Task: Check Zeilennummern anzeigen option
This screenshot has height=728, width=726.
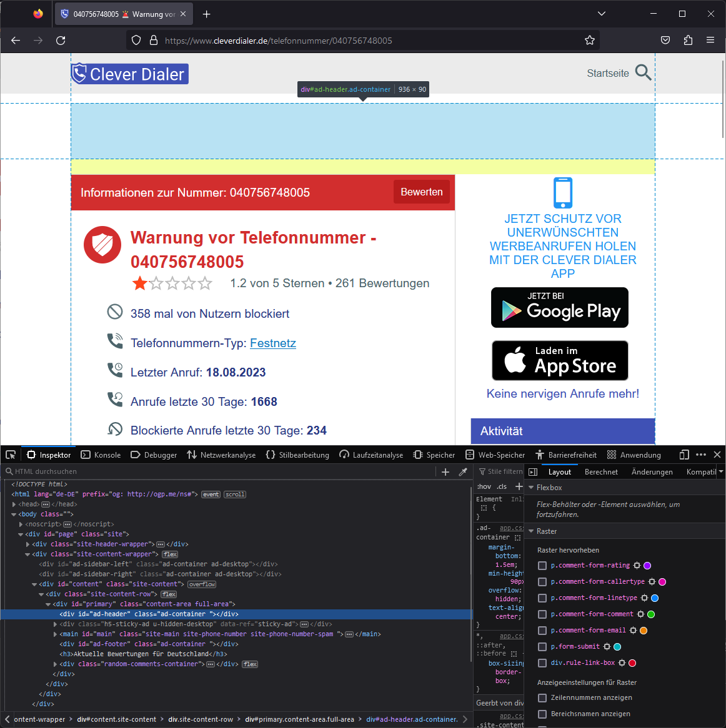Action: click(x=542, y=698)
